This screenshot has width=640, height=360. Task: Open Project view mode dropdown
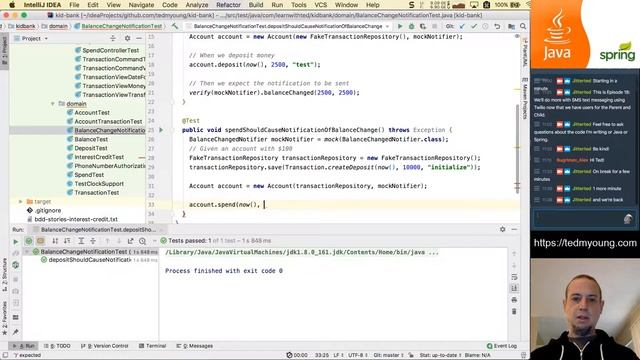pyautogui.click(x=35, y=38)
